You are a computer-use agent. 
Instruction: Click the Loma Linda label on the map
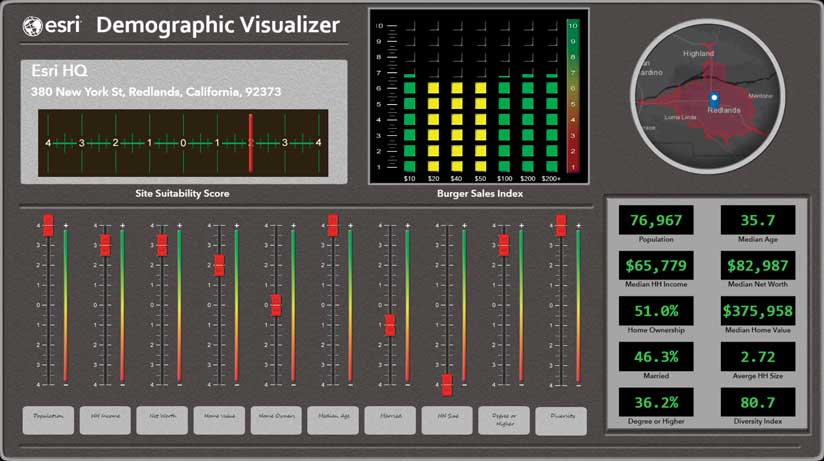pos(681,117)
